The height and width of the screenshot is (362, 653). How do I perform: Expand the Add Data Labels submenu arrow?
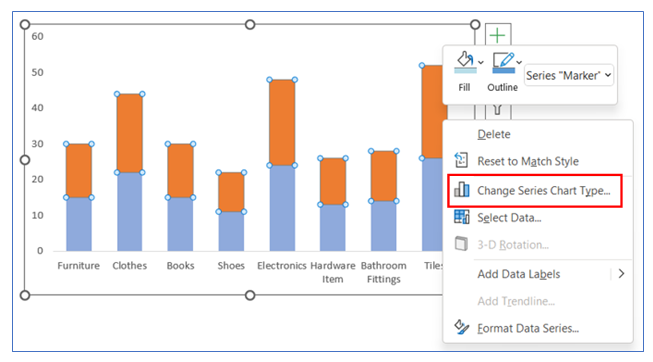[621, 273]
